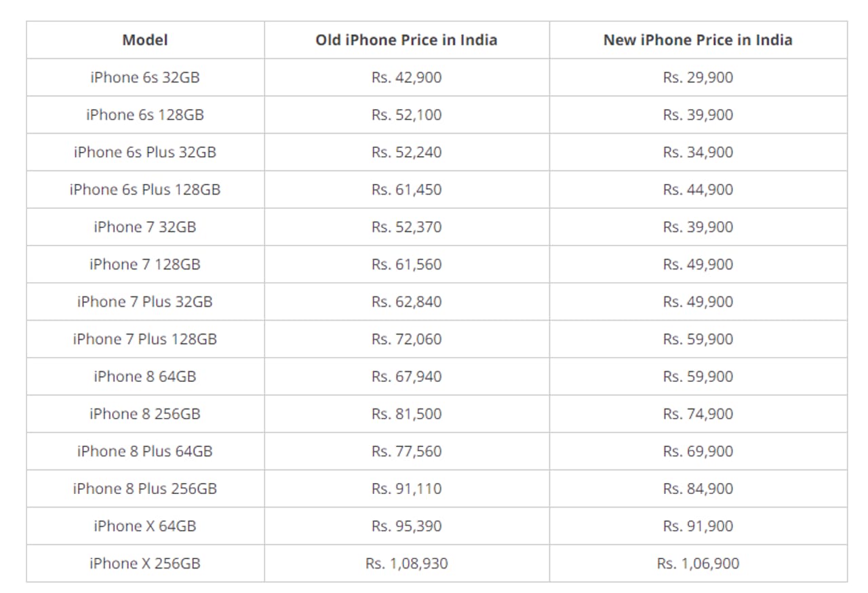Click the Old iPhone Price in India header
Viewport: 868px width, 593px height.
coord(406,40)
